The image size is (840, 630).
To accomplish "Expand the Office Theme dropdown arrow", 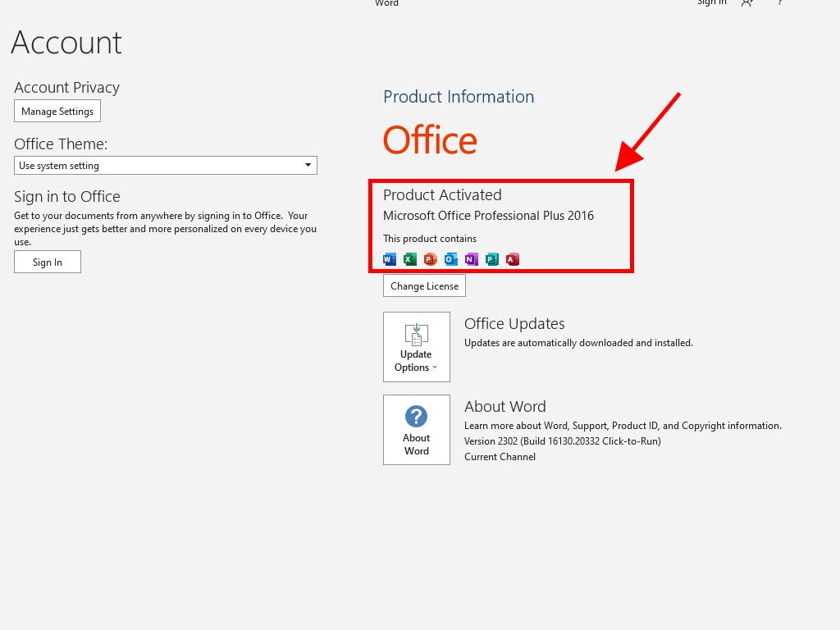I will [x=308, y=165].
